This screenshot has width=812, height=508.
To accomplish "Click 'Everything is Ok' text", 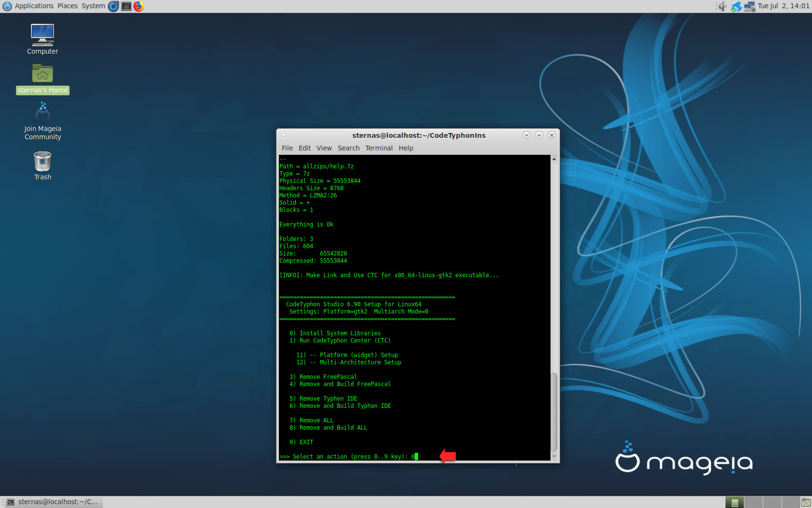I will [306, 224].
